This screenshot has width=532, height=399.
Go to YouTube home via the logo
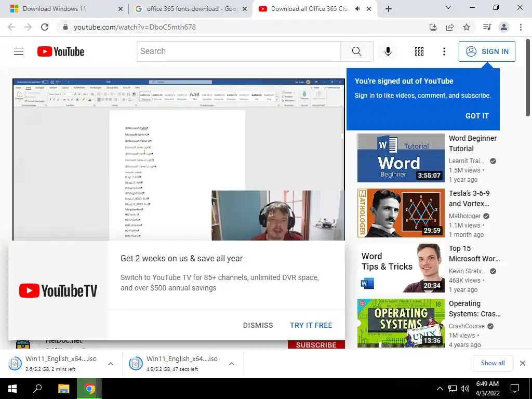point(61,51)
